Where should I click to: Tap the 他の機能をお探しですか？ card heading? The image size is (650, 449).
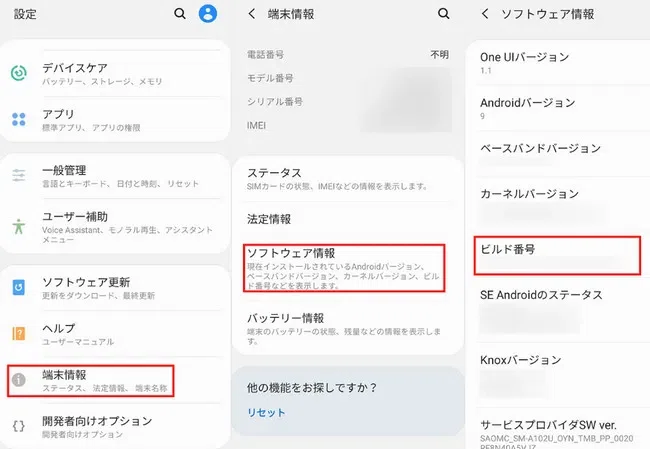coord(311,388)
